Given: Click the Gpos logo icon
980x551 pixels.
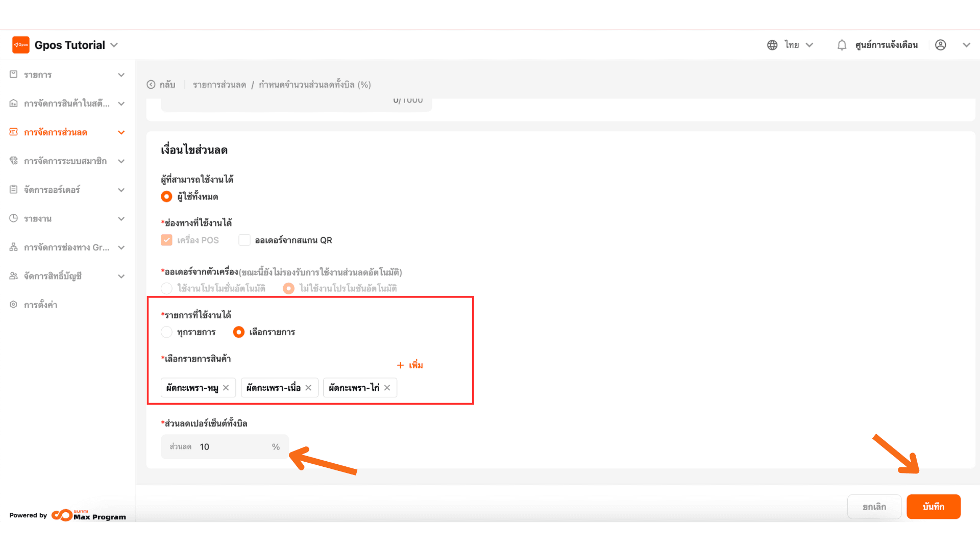Looking at the screenshot, I should (21, 45).
